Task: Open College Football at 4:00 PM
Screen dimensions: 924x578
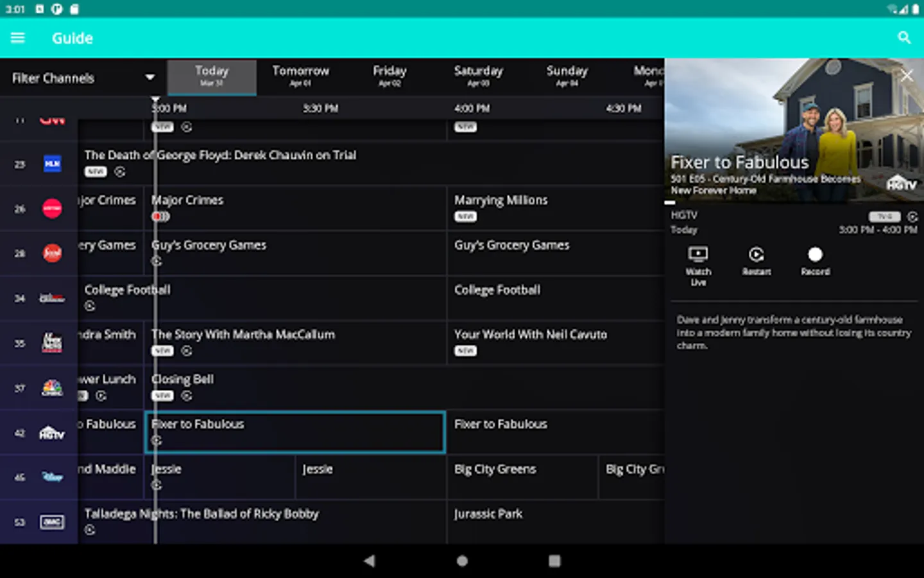Action: 556,298
